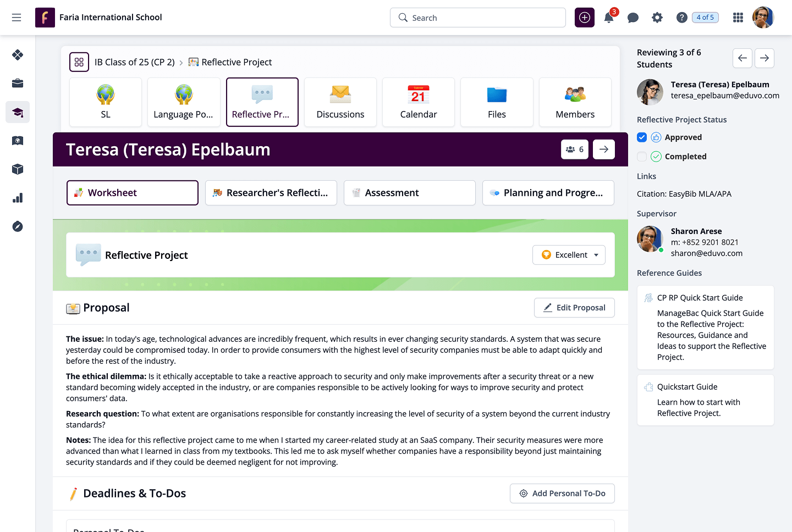This screenshot has height=532, width=792.
Task: Click Add Personal To-Do button
Action: [x=562, y=494]
